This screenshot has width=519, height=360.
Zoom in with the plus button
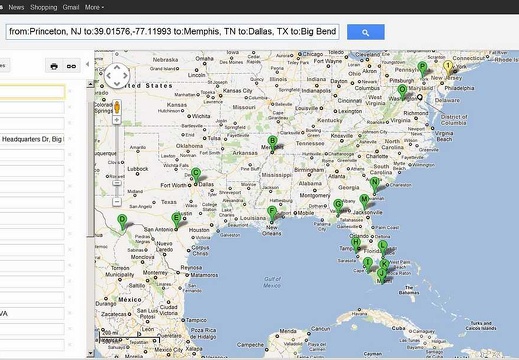117,120
